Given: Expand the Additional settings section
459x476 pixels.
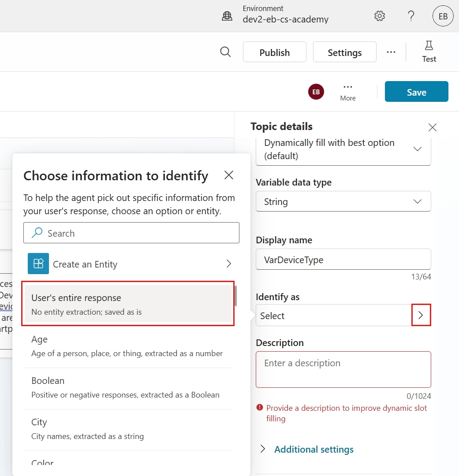Looking at the screenshot, I should click(x=313, y=449).
